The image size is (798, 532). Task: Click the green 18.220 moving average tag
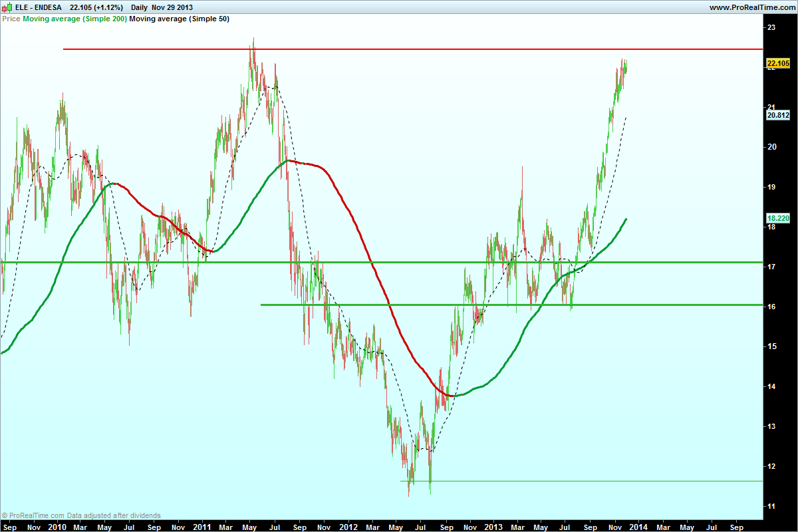coord(777,218)
